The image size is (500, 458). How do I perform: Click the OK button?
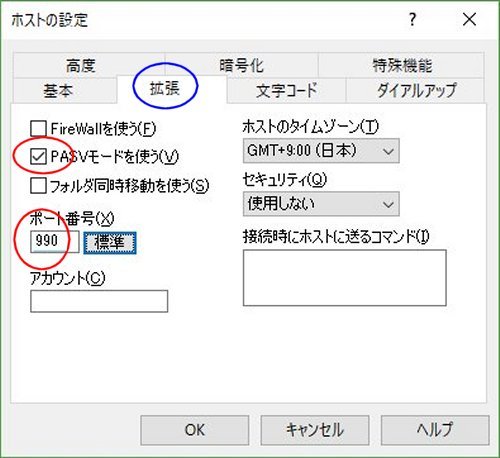[195, 430]
